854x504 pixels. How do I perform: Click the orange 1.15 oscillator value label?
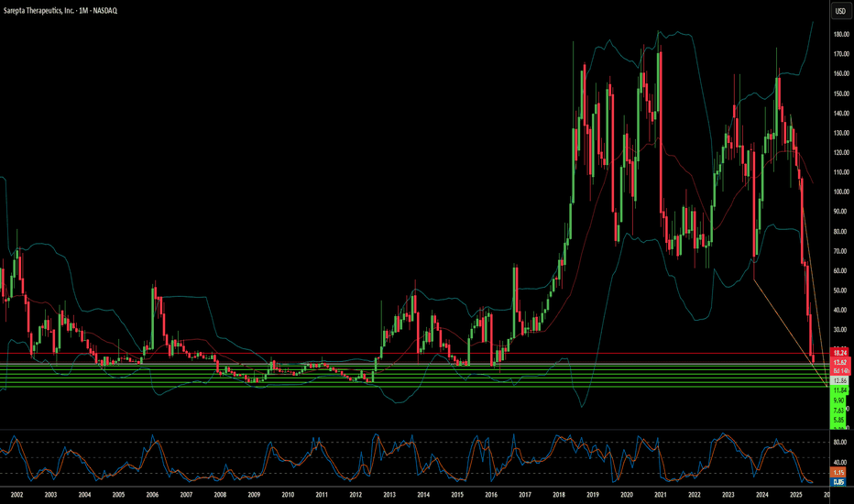click(838, 473)
